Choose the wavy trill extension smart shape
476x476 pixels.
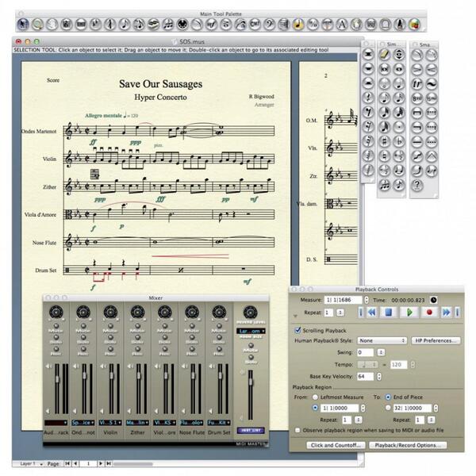click(432, 83)
